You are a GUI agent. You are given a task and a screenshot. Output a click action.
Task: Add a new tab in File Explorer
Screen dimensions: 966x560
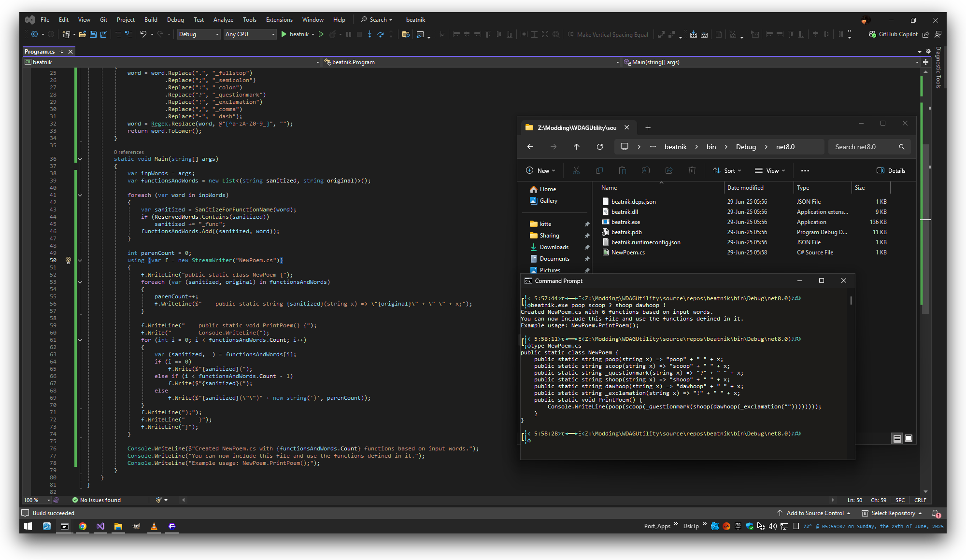(648, 127)
